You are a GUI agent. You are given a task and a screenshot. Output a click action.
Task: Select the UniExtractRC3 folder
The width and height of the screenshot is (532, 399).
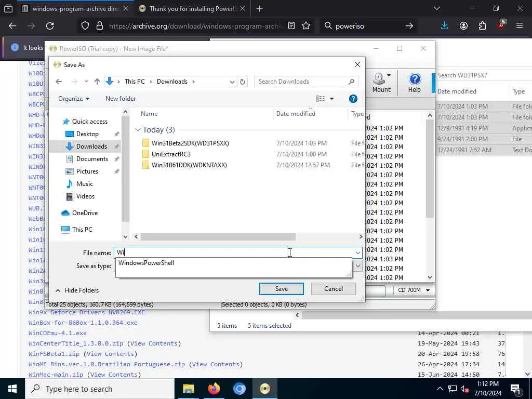pos(171,154)
